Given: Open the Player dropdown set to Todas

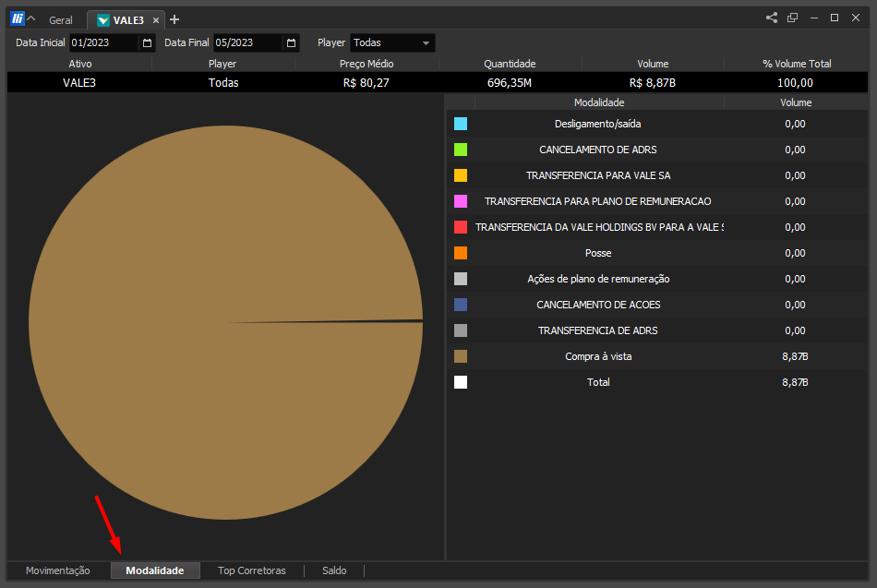Looking at the screenshot, I should [392, 42].
